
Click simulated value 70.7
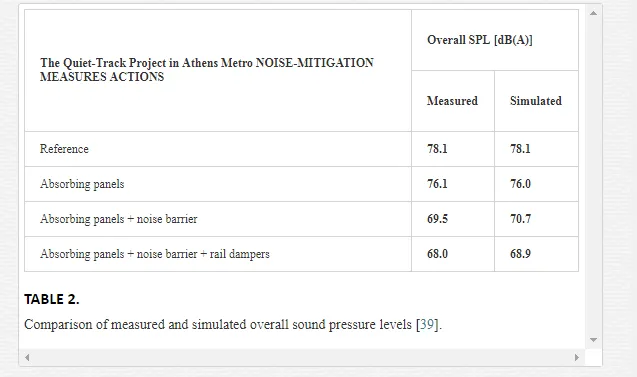click(520, 219)
